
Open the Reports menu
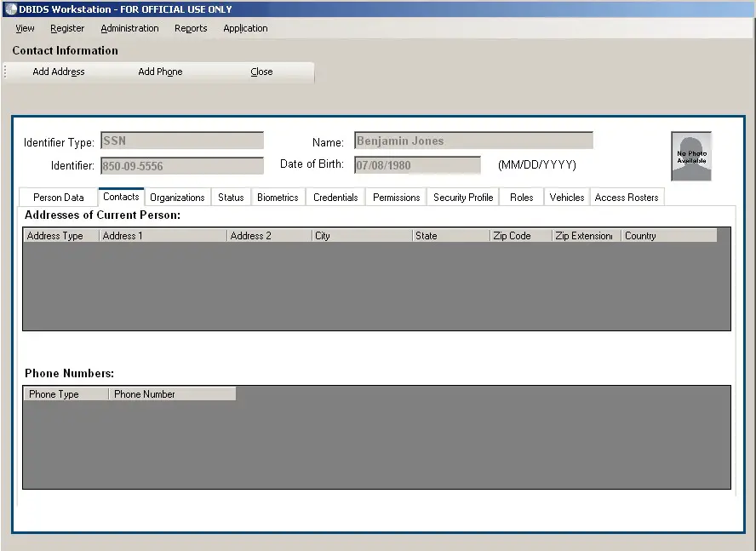click(x=191, y=28)
